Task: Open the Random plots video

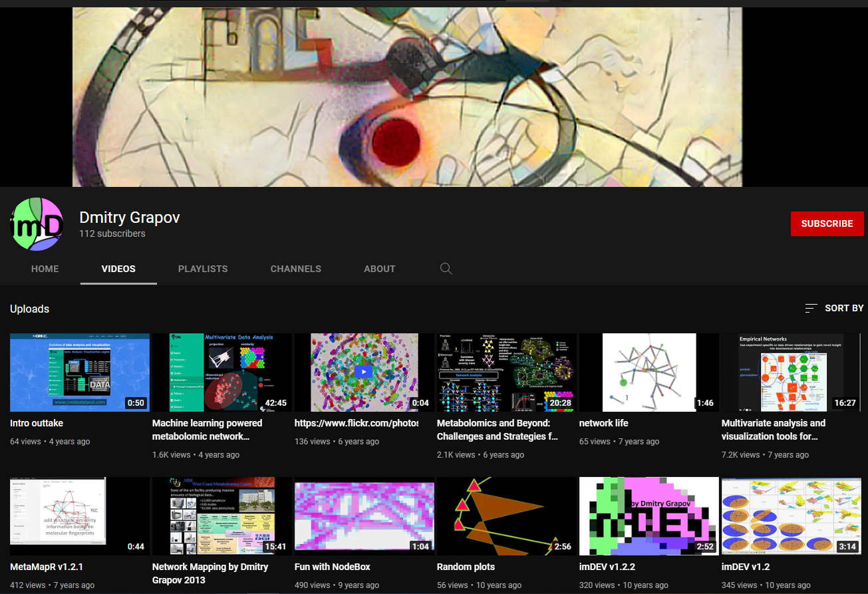Action: [x=506, y=516]
